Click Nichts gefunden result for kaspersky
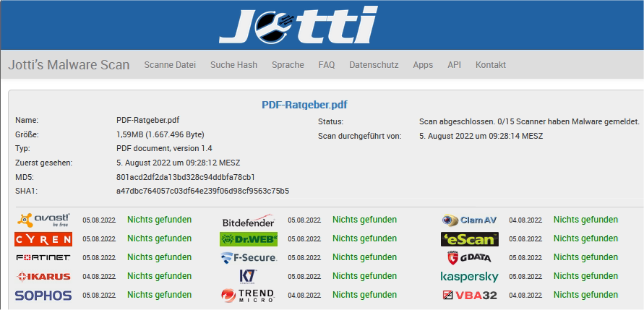 coord(585,276)
